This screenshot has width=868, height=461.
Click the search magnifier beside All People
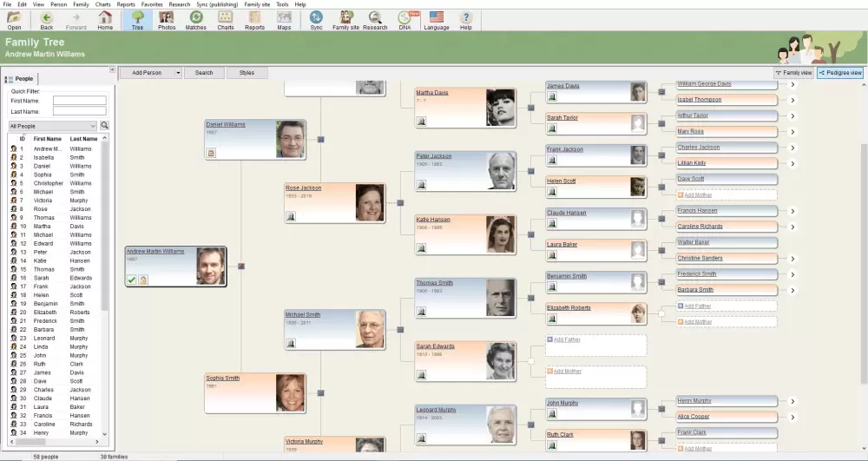point(105,126)
